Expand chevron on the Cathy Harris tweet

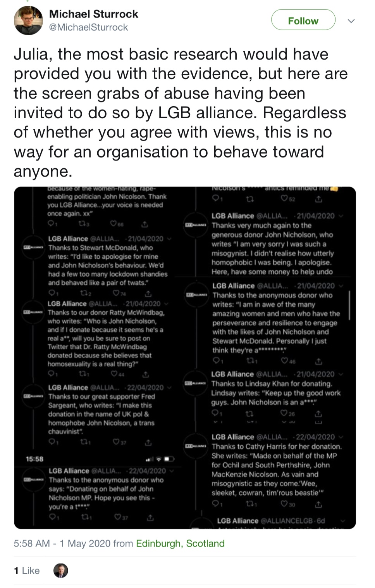340,437
